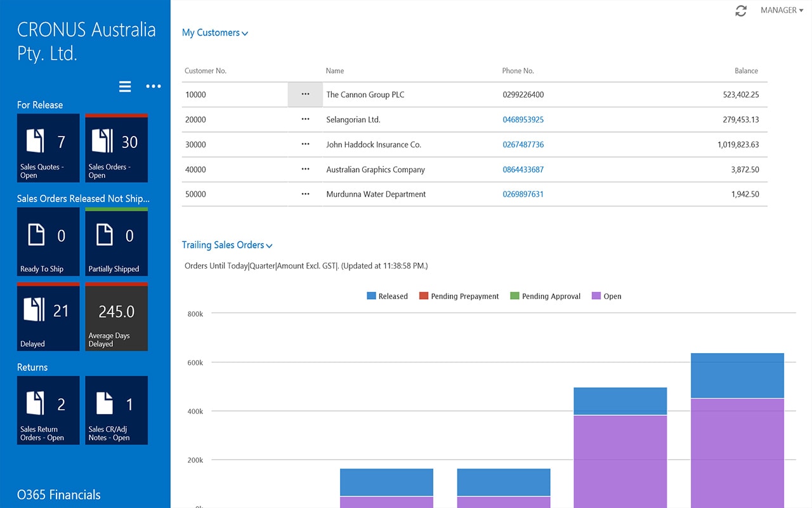Viewport: 812px width, 508px height.
Task: Call phone number 0864433687
Action: (523, 170)
